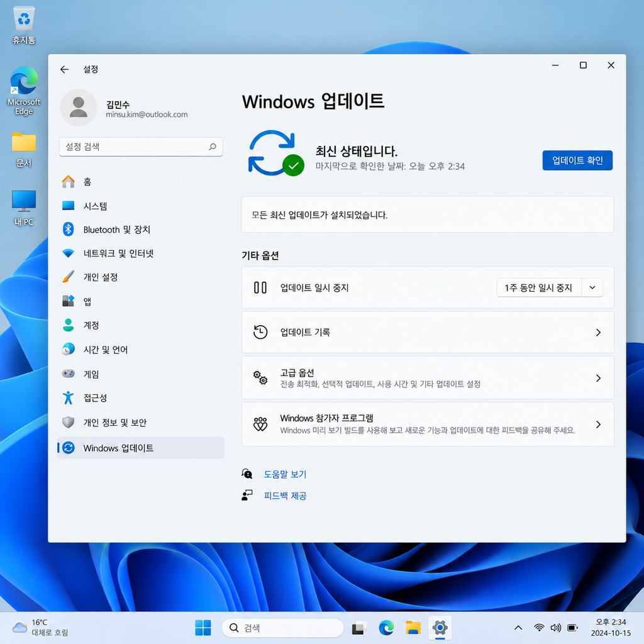Image resolution: width=644 pixels, height=644 pixels.
Task: Select Bluetooth 및 장치 menu item
Action: 141,229
